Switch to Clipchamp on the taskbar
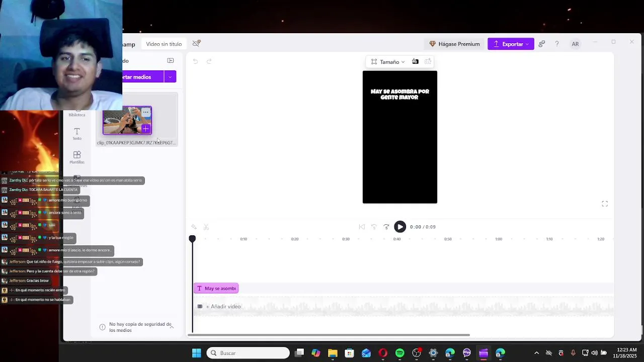 [x=484, y=353]
